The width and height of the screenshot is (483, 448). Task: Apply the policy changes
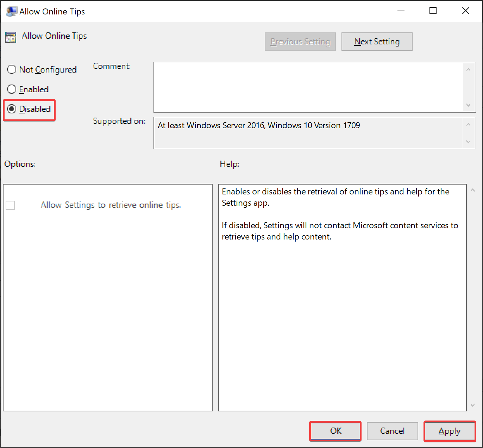[450, 431]
